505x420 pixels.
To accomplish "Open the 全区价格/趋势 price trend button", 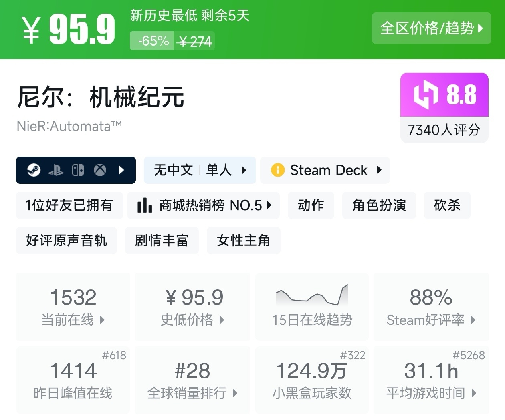I will 431,28.
